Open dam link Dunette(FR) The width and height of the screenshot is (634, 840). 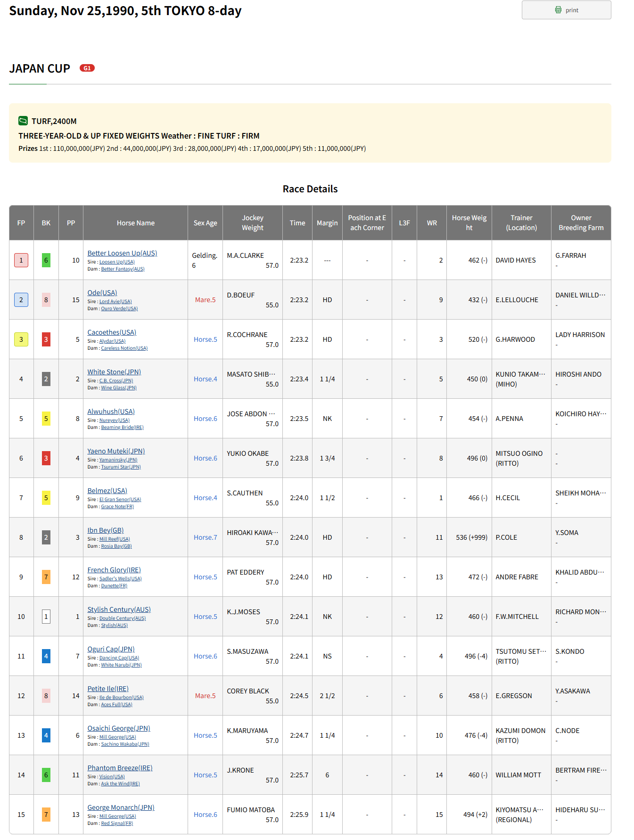[x=114, y=586]
